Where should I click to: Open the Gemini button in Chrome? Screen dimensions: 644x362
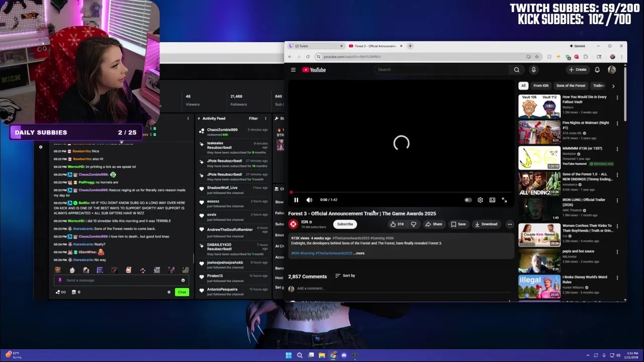[577, 46]
